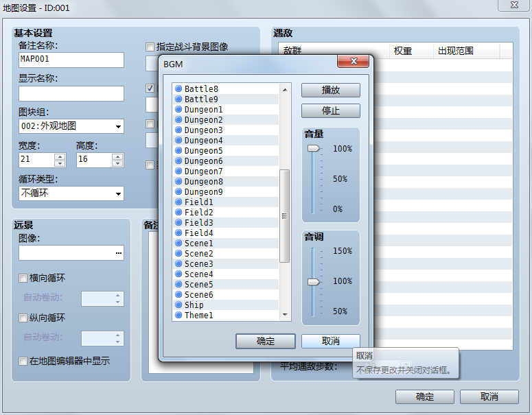Image resolution: width=532 pixels, height=415 pixels.
Task: Select the Theme1 BGM entry
Action: click(x=226, y=315)
